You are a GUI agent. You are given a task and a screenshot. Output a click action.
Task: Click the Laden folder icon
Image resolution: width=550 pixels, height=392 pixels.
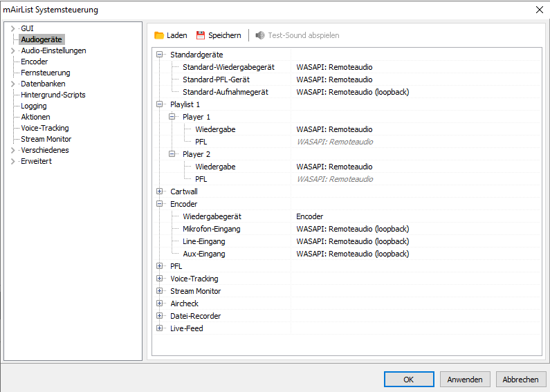coord(159,35)
